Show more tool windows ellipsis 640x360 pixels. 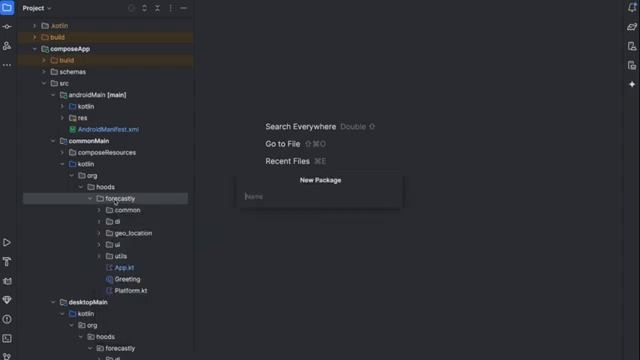click(x=7, y=65)
